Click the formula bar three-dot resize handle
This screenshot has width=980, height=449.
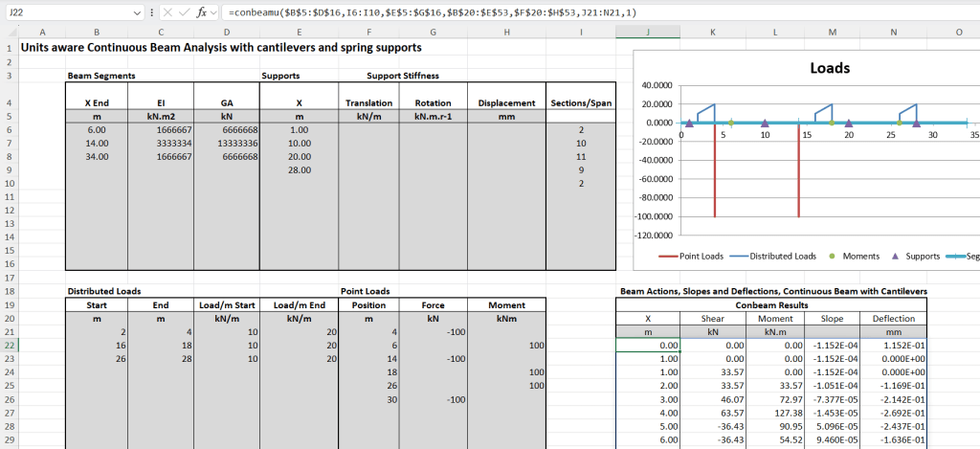pyautogui.click(x=153, y=13)
